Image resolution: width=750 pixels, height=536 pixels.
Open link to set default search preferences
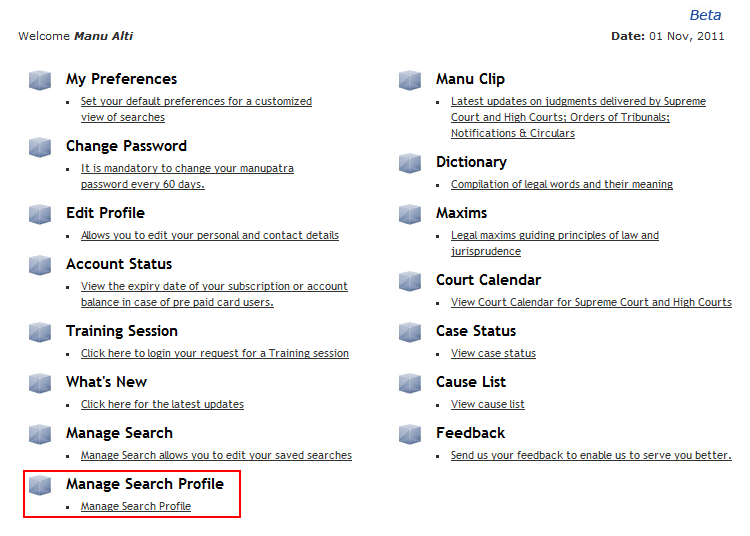tap(196, 109)
